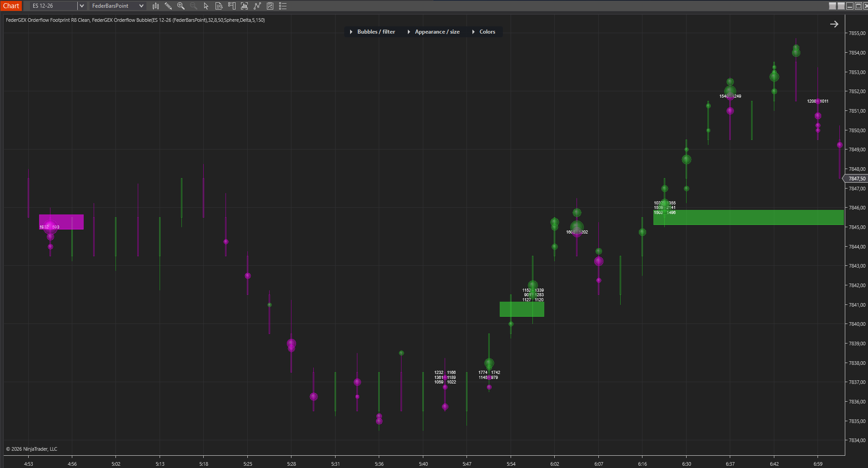The height and width of the screenshot is (468, 868).
Task: Expand the Bubbles / filter section
Action: 372,32
